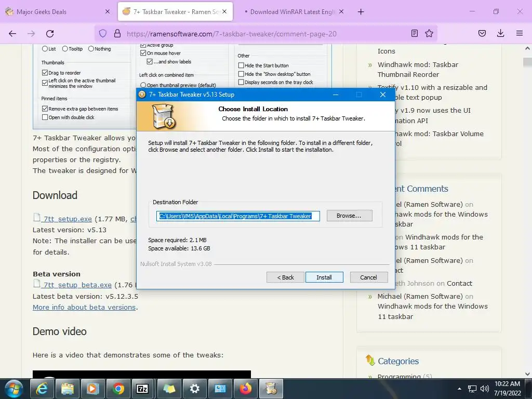Click the browser forward arrow
Viewport: 532px width, 399px height.
(31, 34)
